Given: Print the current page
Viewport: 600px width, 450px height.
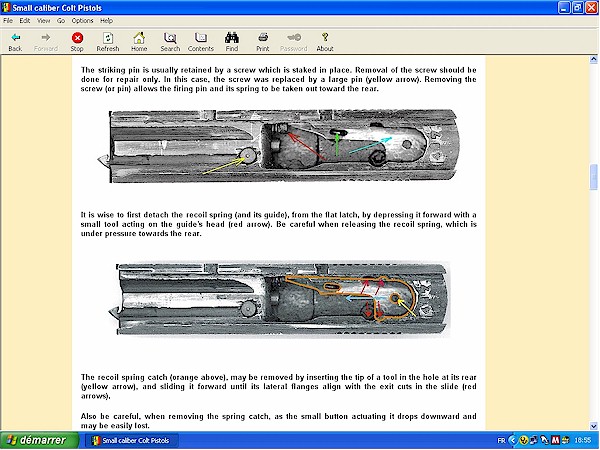Looking at the screenshot, I should (x=262, y=42).
